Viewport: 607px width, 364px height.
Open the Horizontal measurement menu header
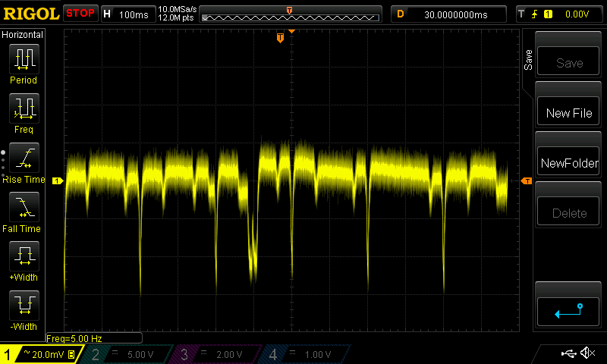(24, 35)
